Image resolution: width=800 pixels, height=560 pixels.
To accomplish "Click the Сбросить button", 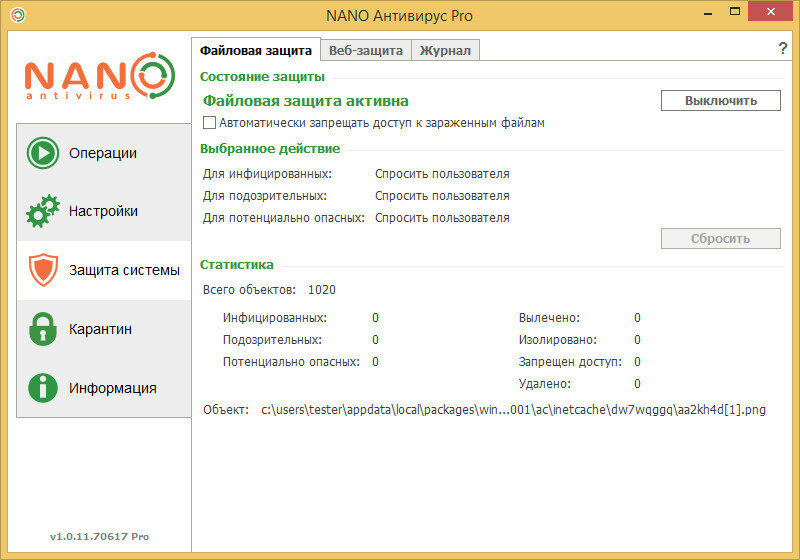I will (720, 238).
